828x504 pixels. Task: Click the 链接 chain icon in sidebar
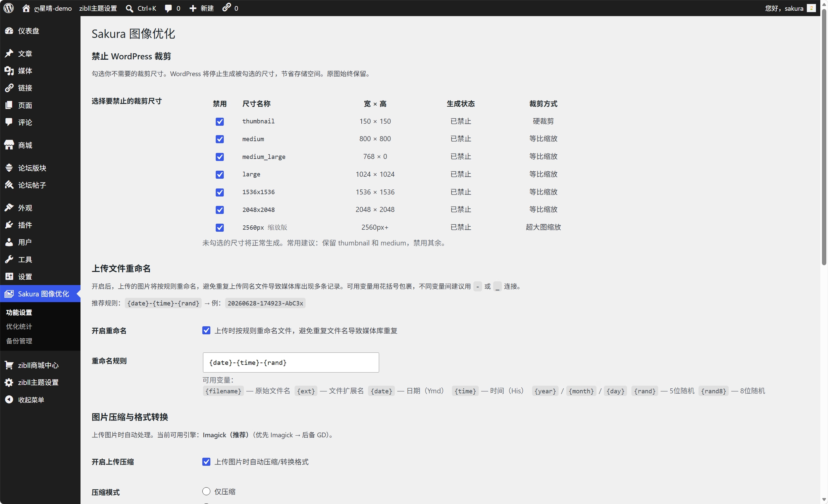(9, 88)
